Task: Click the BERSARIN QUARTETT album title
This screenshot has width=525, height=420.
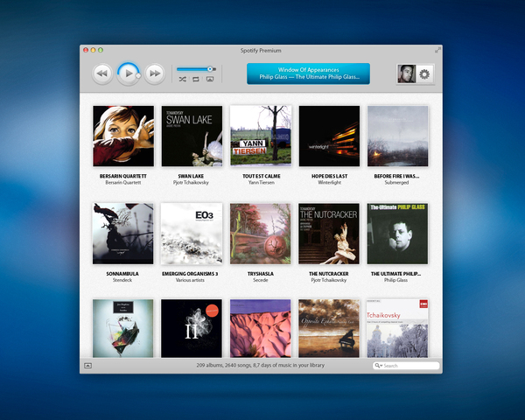Action: tap(123, 176)
